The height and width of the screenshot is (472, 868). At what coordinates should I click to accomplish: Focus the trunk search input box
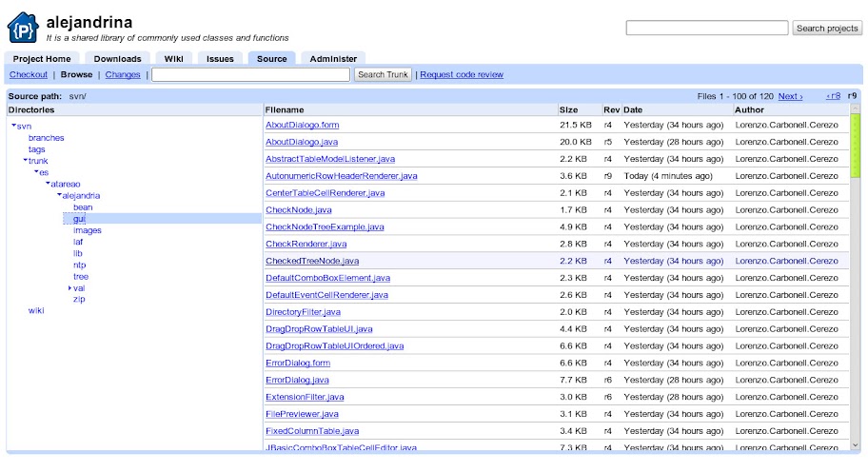[x=250, y=75]
